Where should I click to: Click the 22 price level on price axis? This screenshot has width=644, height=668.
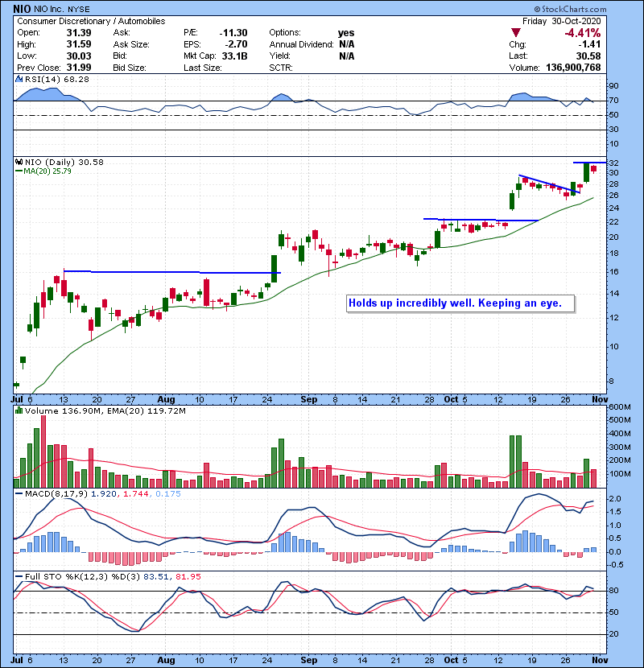pyautogui.click(x=613, y=222)
